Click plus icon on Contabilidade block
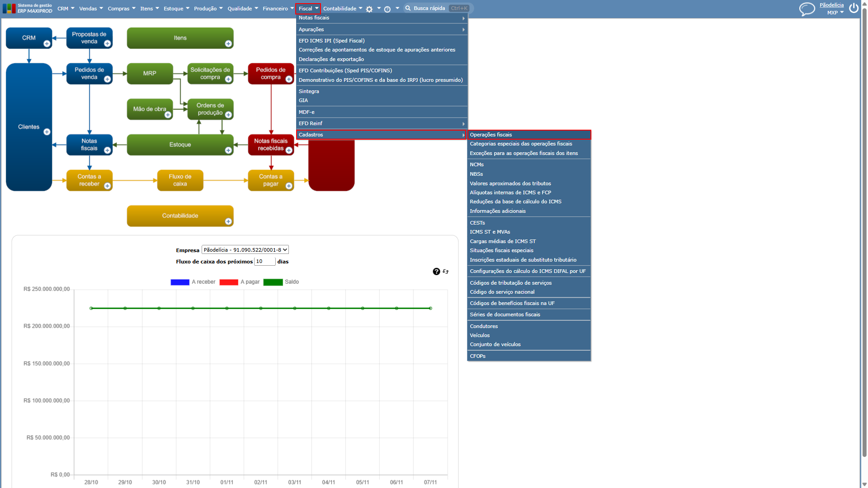The width and height of the screenshot is (868, 488). tap(228, 221)
